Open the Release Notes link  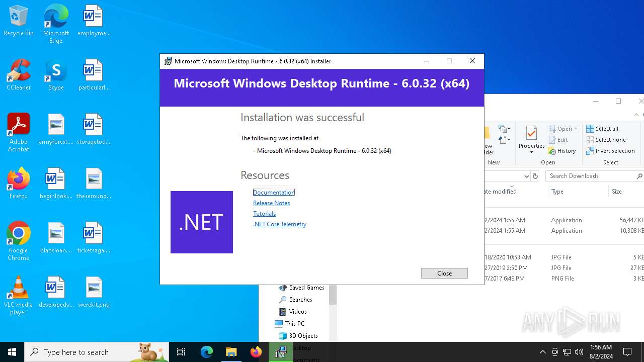271,203
